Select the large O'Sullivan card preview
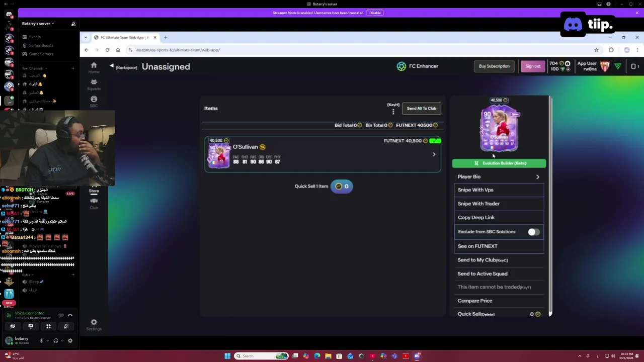644x362 pixels. [x=499, y=128]
